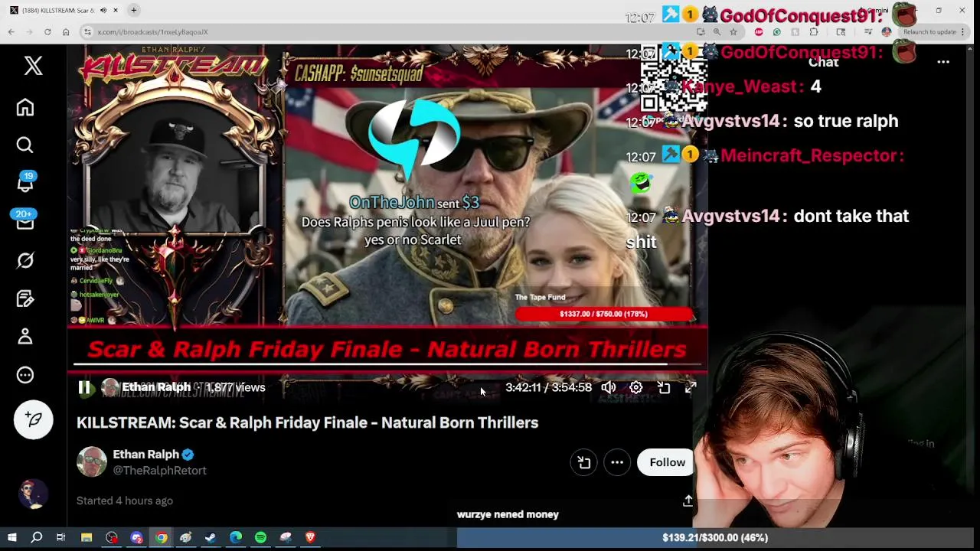Click the Tape Fund red progress bar
This screenshot has height=551, width=980.
(604, 314)
